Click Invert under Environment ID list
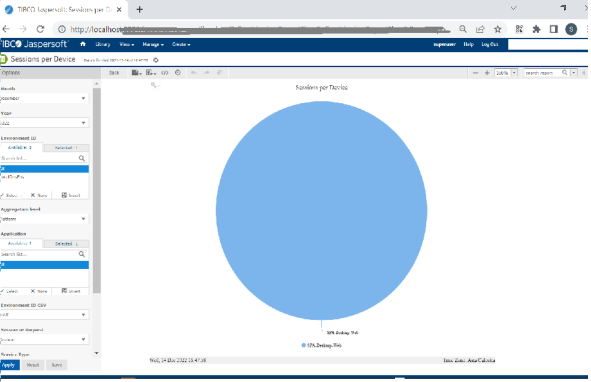The width and height of the screenshot is (591, 382). click(x=71, y=195)
